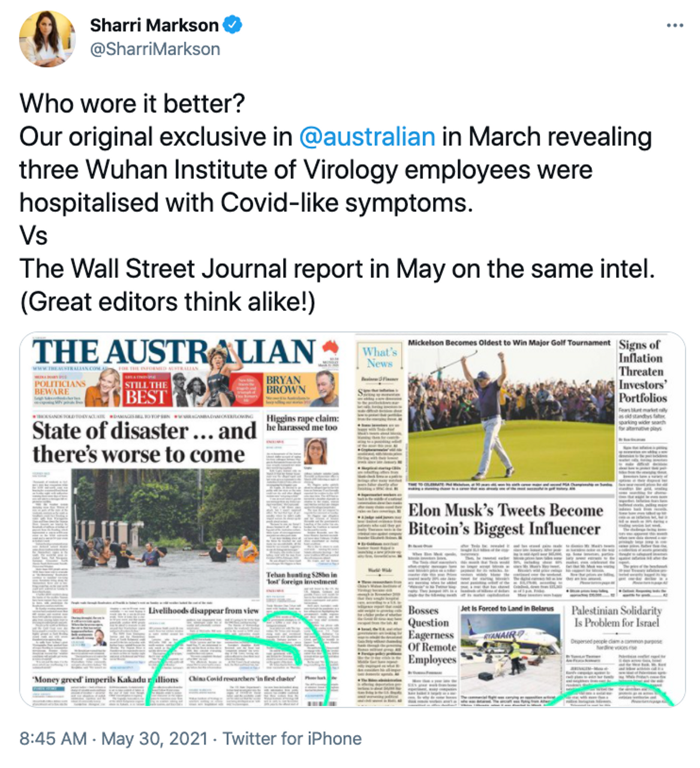Click The Australian masthead in left image

pyautogui.click(x=174, y=352)
